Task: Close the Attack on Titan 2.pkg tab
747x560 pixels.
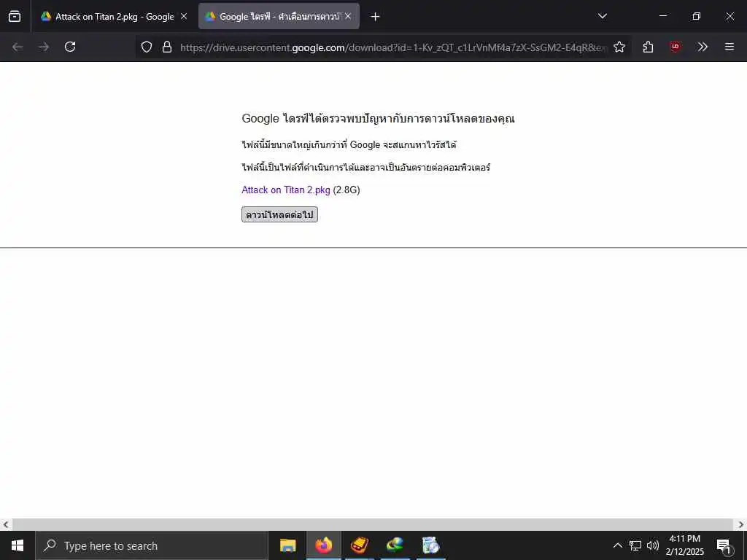Action: tap(184, 16)
